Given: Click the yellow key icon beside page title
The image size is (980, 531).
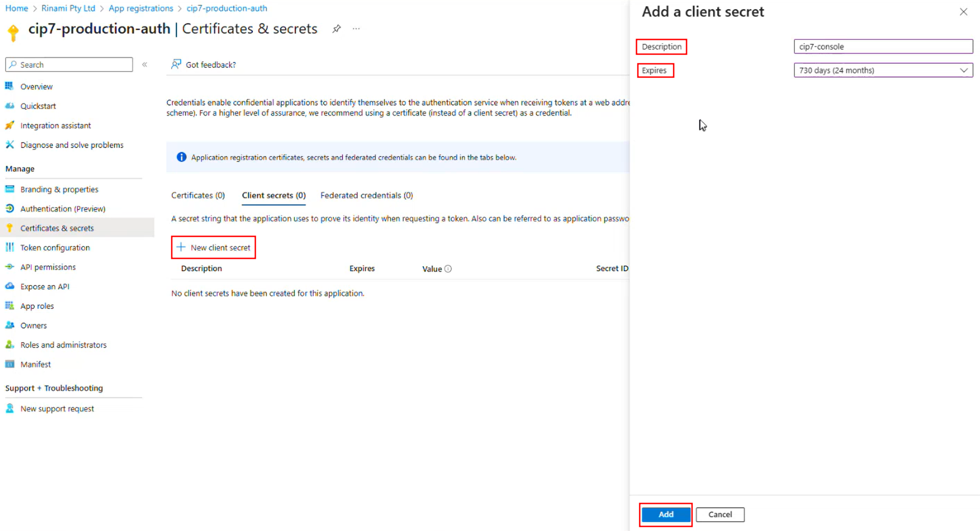Looking at the screenshot, I should 13,33.
